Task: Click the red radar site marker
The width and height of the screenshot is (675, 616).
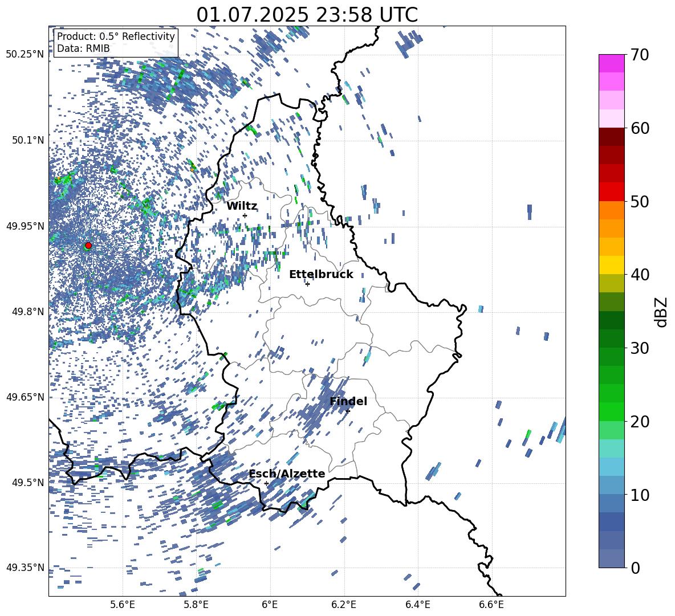Action: [88, 246]
